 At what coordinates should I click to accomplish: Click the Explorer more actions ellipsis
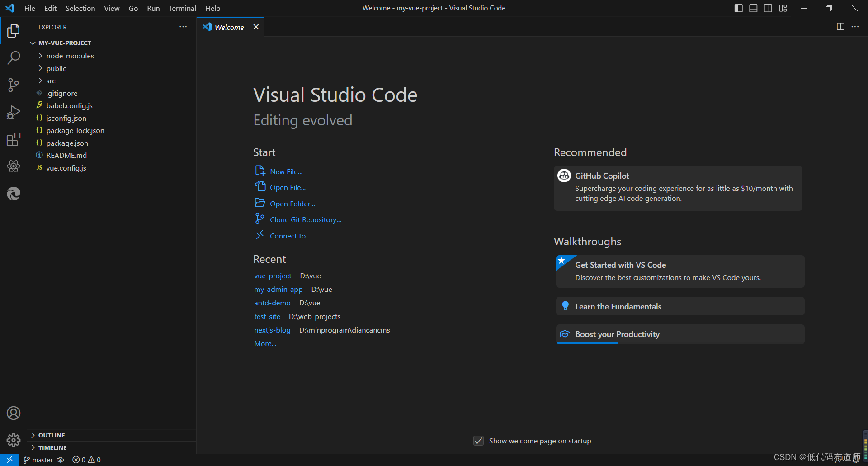pyautogui.click(x=183, y=27)
